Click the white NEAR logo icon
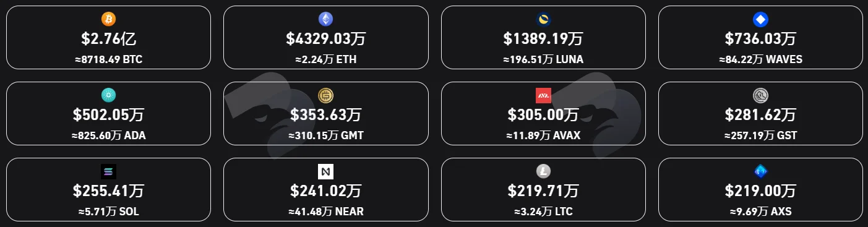 click(325, 171)
